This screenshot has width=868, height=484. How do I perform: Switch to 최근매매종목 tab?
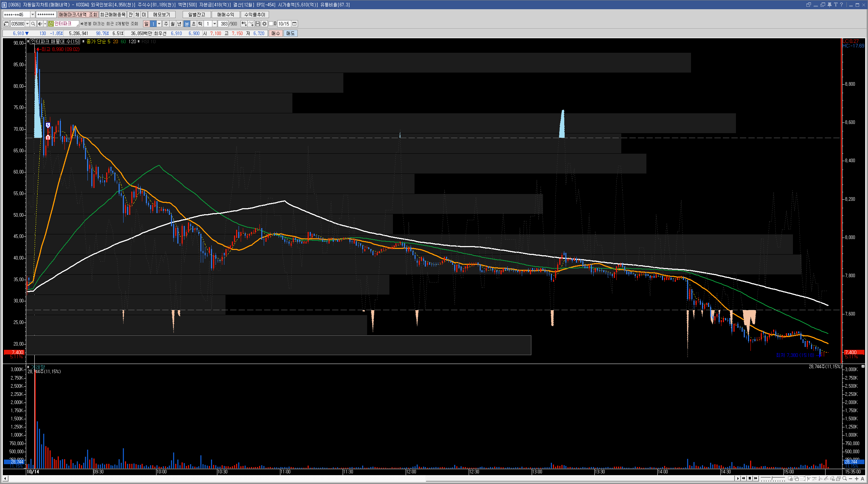[x=113, y=15]
